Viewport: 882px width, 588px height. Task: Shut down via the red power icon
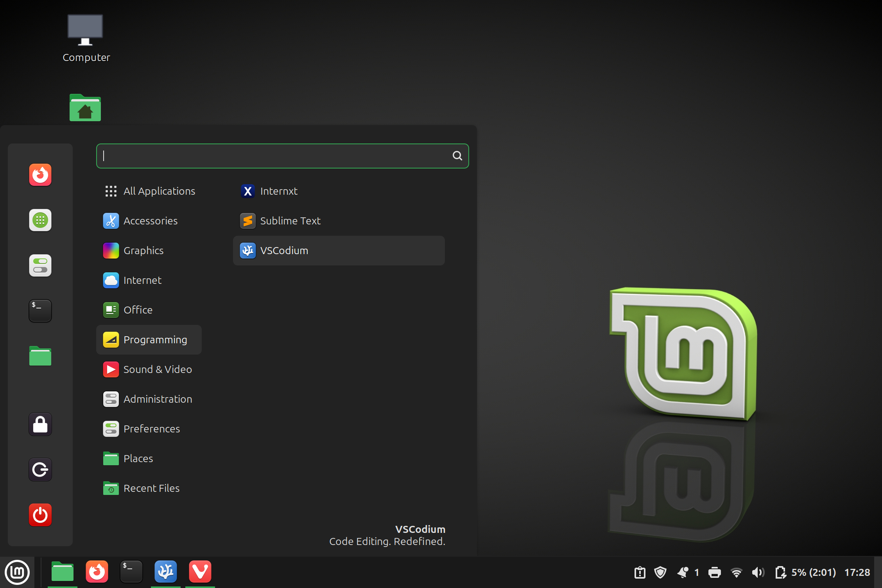tap(40, 515)
